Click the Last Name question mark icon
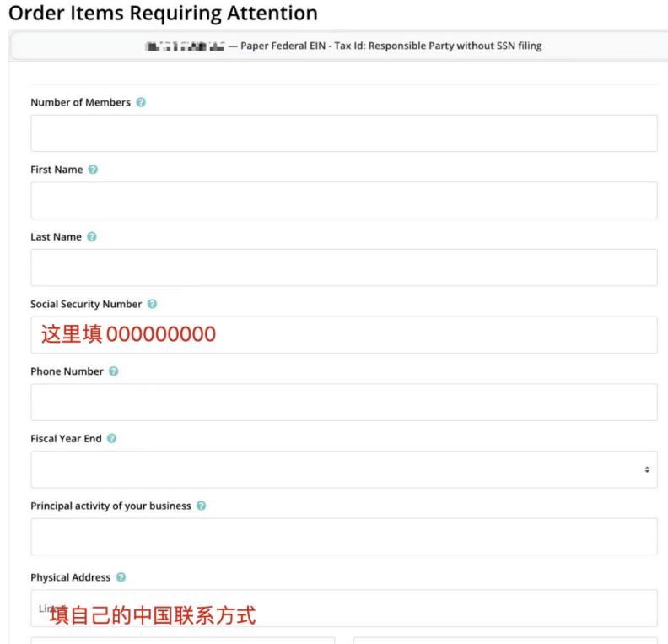Viewport: 668px width, 644px height. (92, 237)
